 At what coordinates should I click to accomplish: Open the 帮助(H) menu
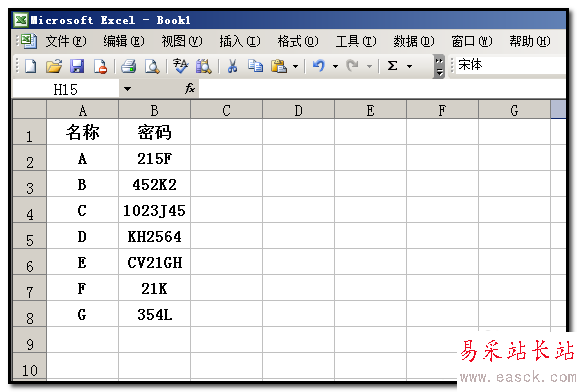tap(530, 41)
